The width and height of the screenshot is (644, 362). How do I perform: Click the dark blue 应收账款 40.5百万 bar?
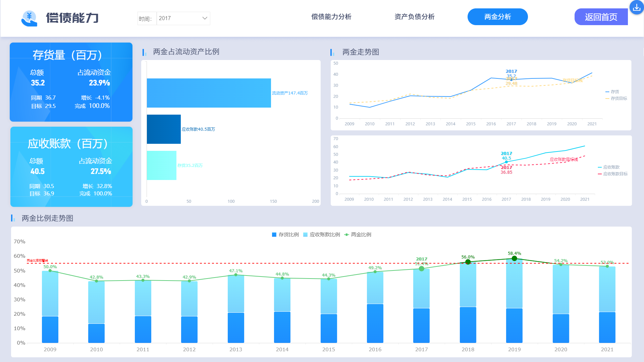pos(164,129)
